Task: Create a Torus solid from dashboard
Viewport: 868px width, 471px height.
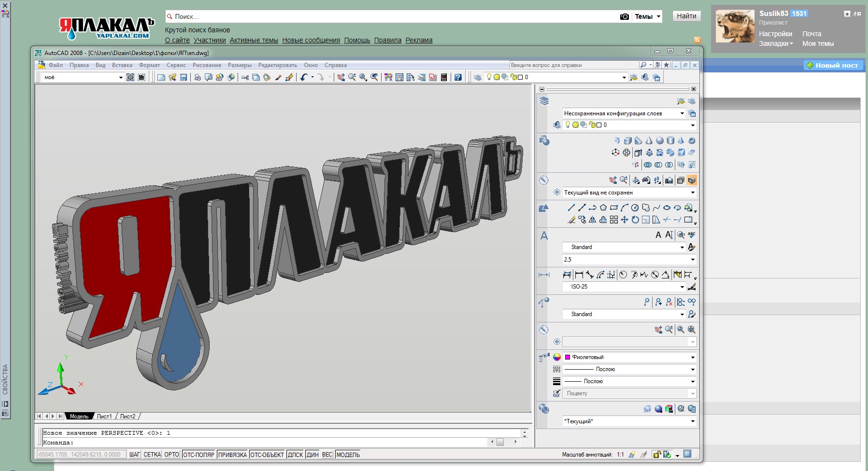Action: (x=692, y=140)
